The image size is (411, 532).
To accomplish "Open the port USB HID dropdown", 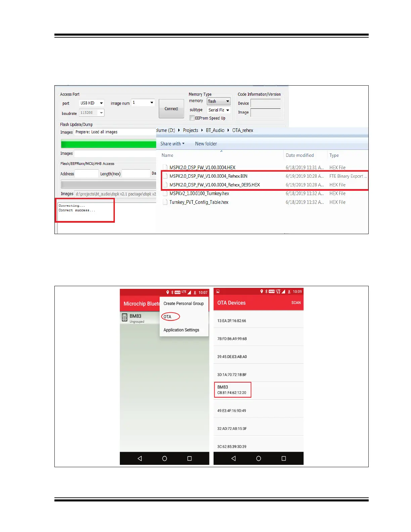I will (x=92, y=103).
